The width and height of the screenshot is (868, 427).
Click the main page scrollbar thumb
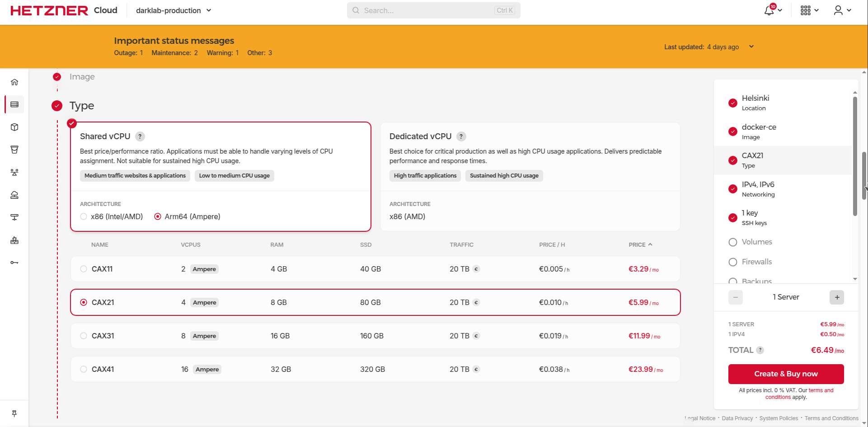[x=864, y=175]
